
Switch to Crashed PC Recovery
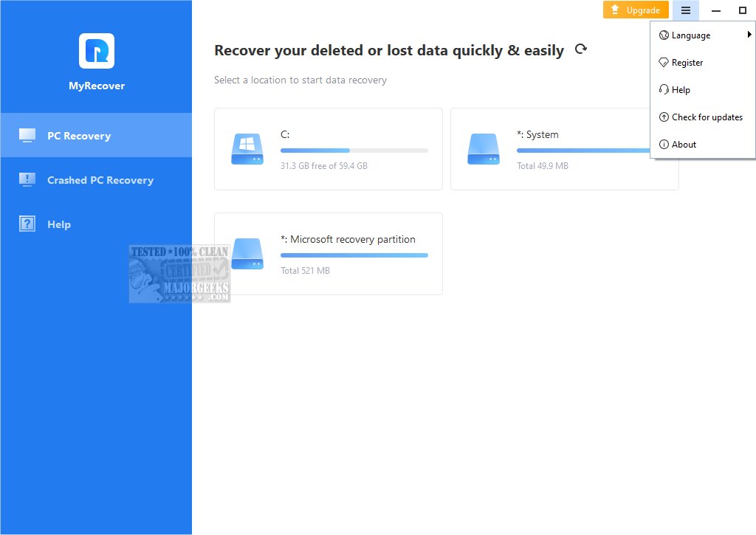pos(99,179)
